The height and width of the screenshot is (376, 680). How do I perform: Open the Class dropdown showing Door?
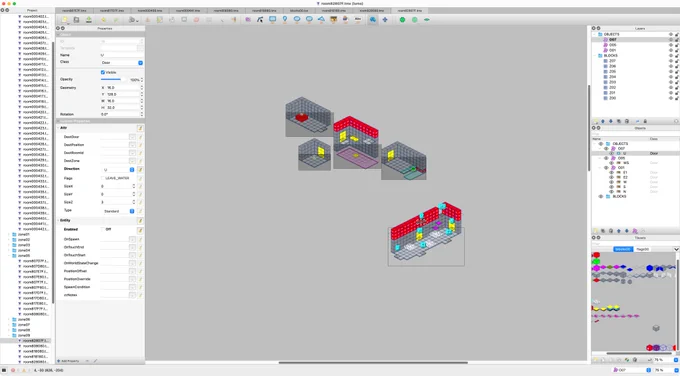121,63
